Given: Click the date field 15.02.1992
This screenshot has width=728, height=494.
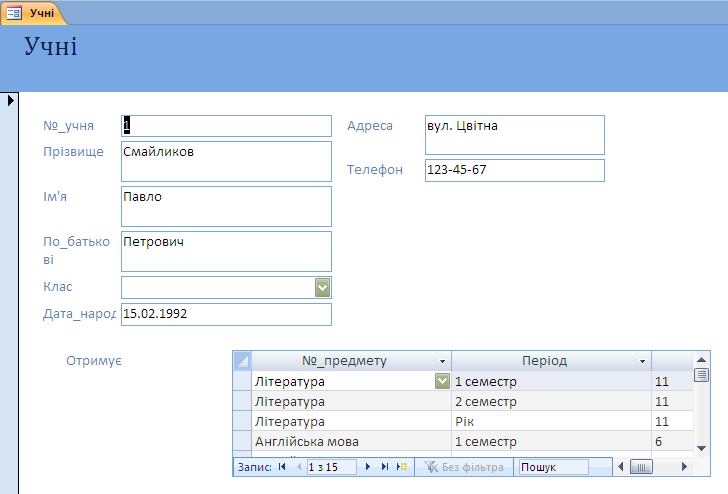Looking at the screenshot, I should point(227,314).
